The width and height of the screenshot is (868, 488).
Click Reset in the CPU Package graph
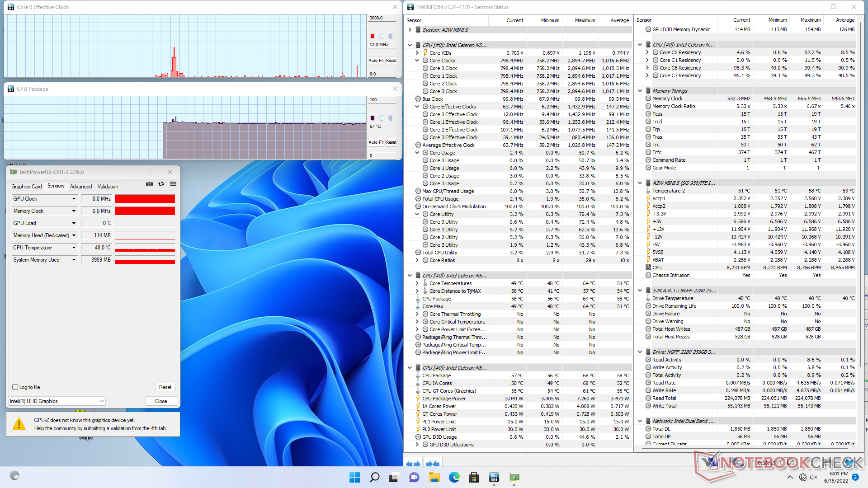pyautogui.click(x=391, y=142)
